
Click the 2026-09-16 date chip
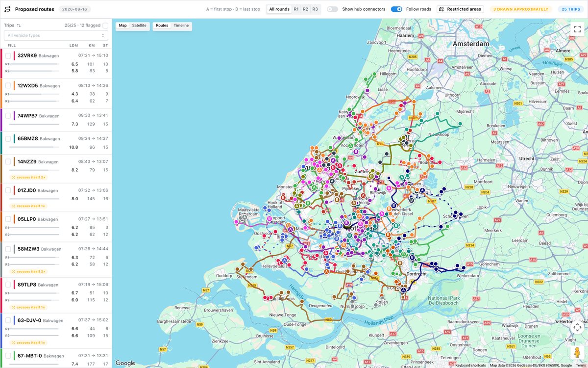[74, 9]
